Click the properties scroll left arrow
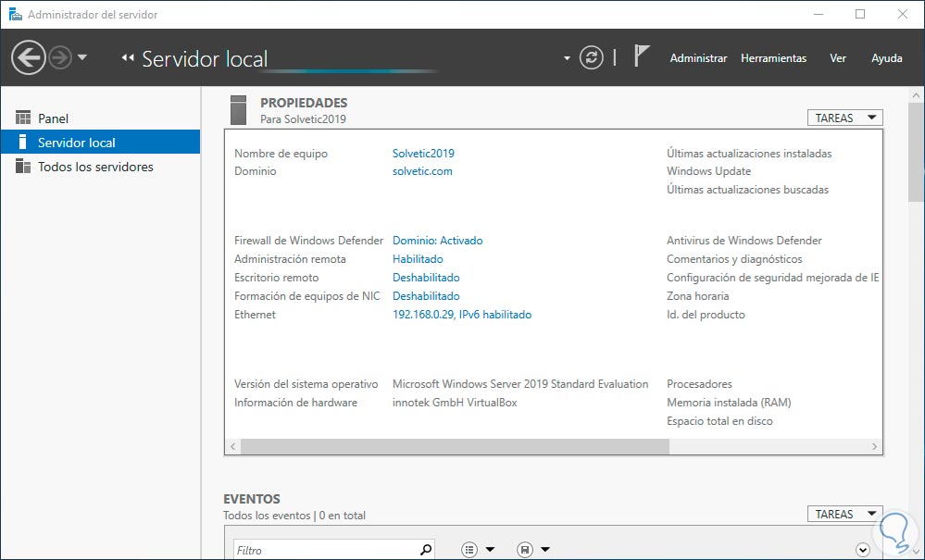 tap(233, 447)
